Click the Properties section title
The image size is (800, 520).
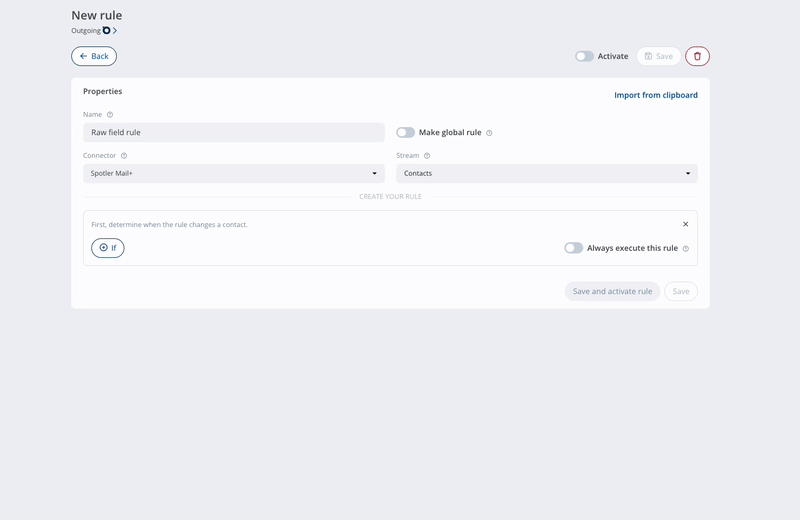click(x=103, y=91)
